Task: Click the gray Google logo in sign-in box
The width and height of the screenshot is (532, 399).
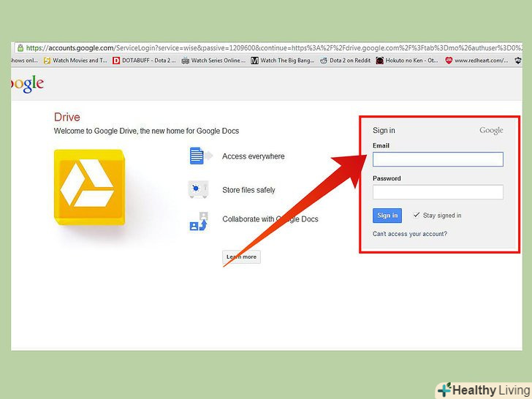Action: click(491, 130)
